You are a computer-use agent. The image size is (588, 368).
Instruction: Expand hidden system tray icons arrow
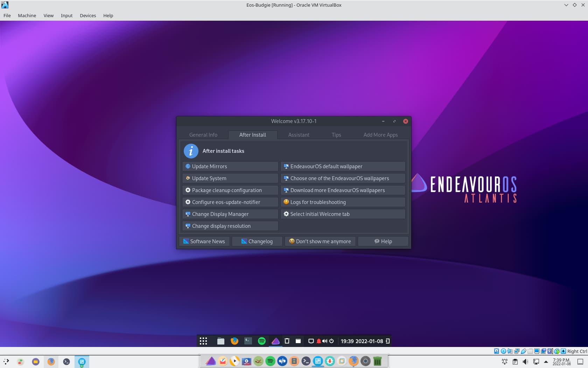[x=546, y=362]
